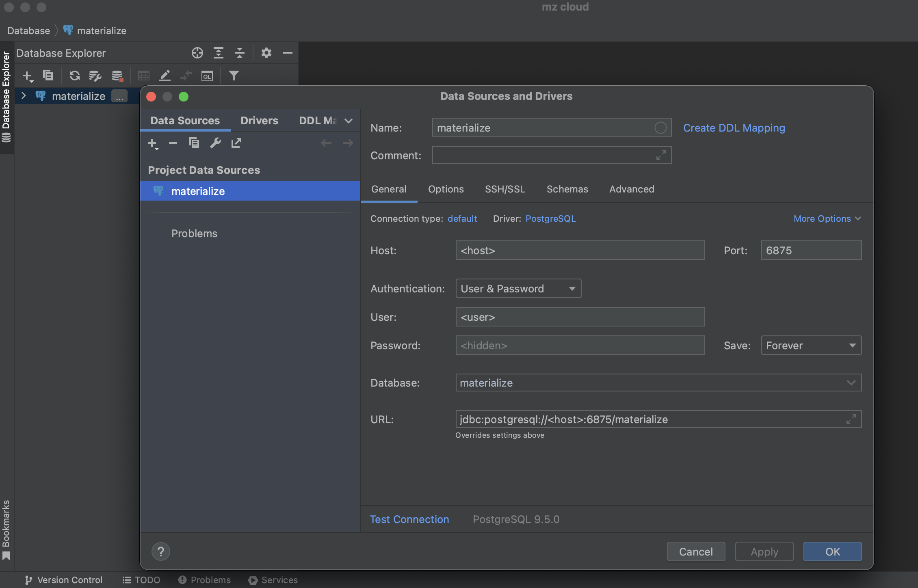Click Database breadcrumb in navigation bar
Viewport: 918px width, 588px height.
click(28, 31)
